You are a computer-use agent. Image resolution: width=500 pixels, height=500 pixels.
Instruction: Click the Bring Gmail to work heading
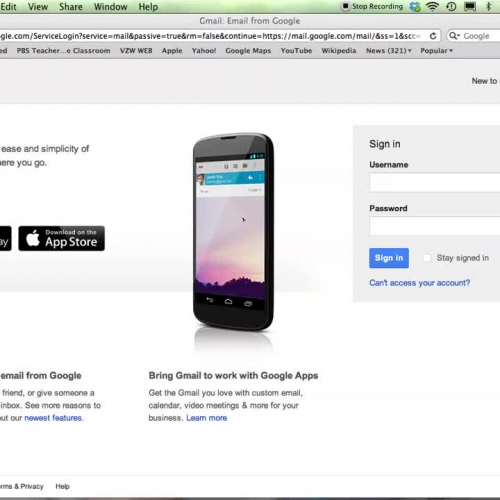233,376
